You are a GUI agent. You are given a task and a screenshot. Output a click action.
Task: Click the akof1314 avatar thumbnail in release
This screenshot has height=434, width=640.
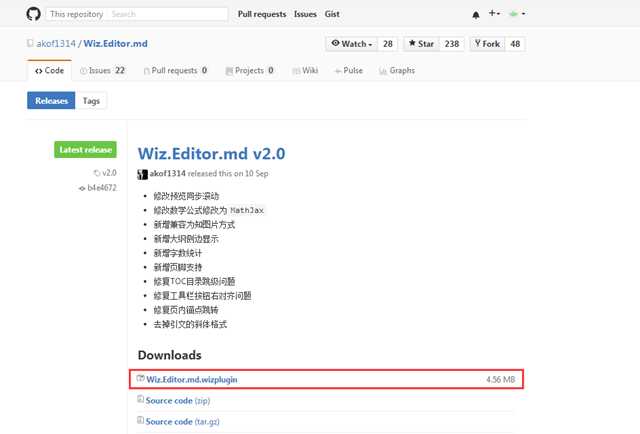coord(142,174)
